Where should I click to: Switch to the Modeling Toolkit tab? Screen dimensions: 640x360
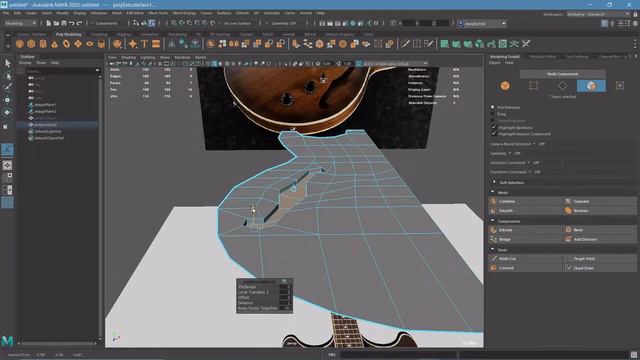coord(505,57)
